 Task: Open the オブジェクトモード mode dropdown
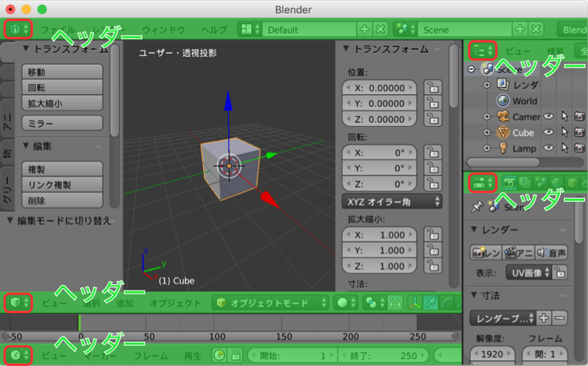271,302
